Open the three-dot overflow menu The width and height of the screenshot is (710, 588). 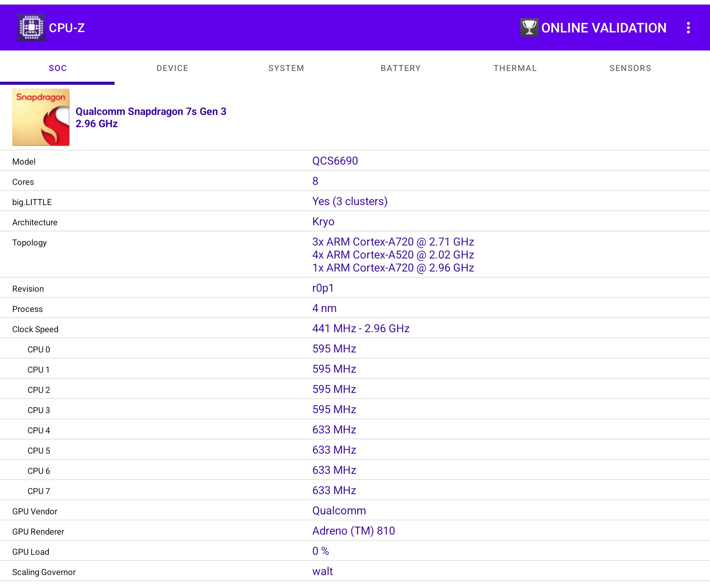coord(688,27)
